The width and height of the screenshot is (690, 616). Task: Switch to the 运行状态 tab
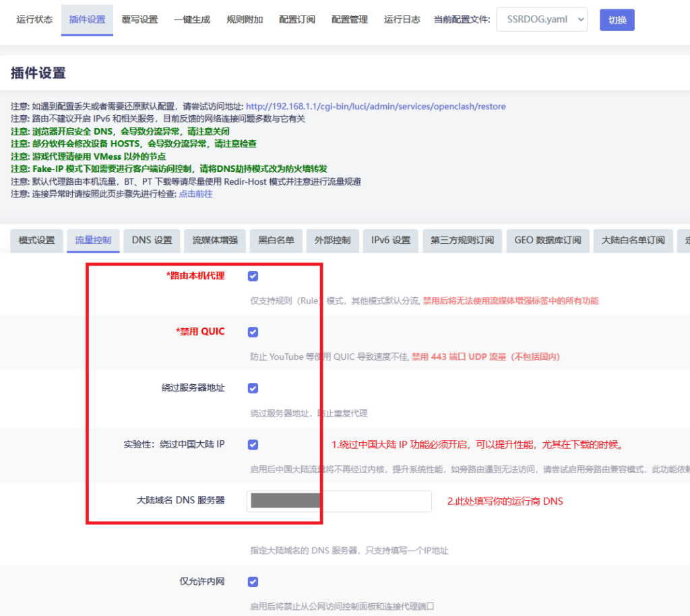click(34, 20)
